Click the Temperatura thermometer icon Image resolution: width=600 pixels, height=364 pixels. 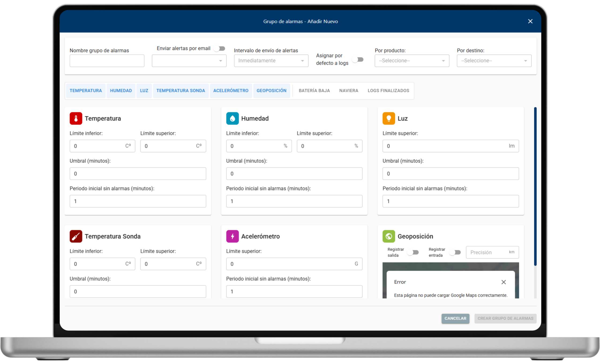(76, 119)
